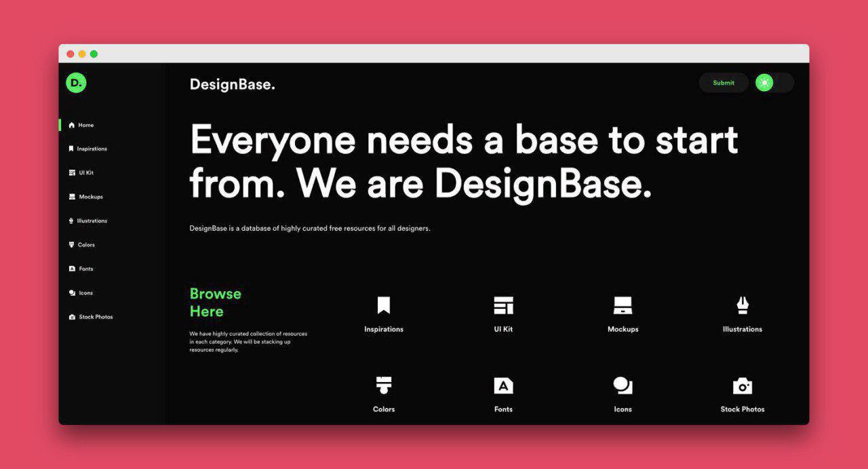Screen dimensions: 868x469
Task: Navigate to Fonts in the sidebar
Action: pyautogui.click(x=81, y=269)
